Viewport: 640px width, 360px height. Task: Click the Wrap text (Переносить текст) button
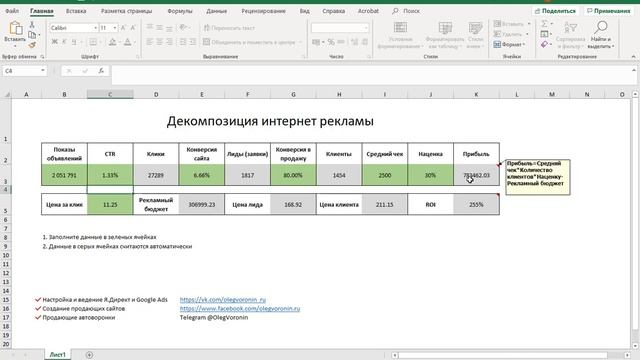[229, 28]
